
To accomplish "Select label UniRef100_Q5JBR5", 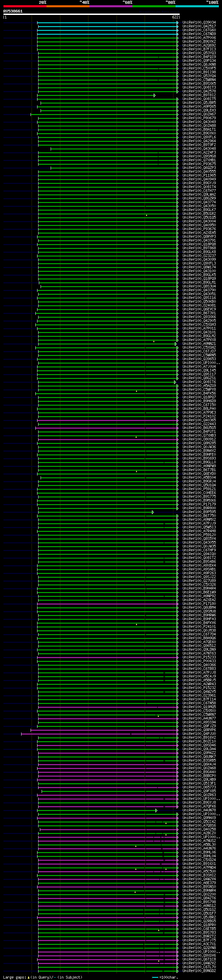I will point(199,103).
